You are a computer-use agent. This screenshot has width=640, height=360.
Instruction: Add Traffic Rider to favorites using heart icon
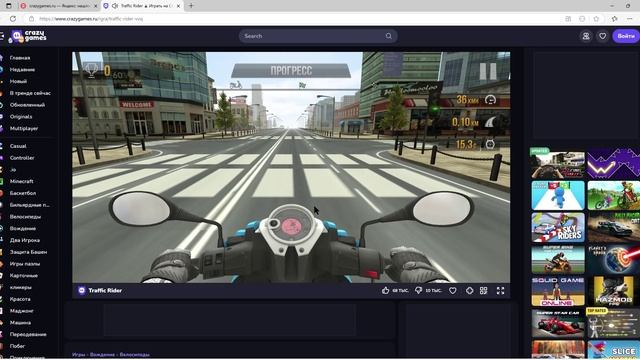[453, 290]
